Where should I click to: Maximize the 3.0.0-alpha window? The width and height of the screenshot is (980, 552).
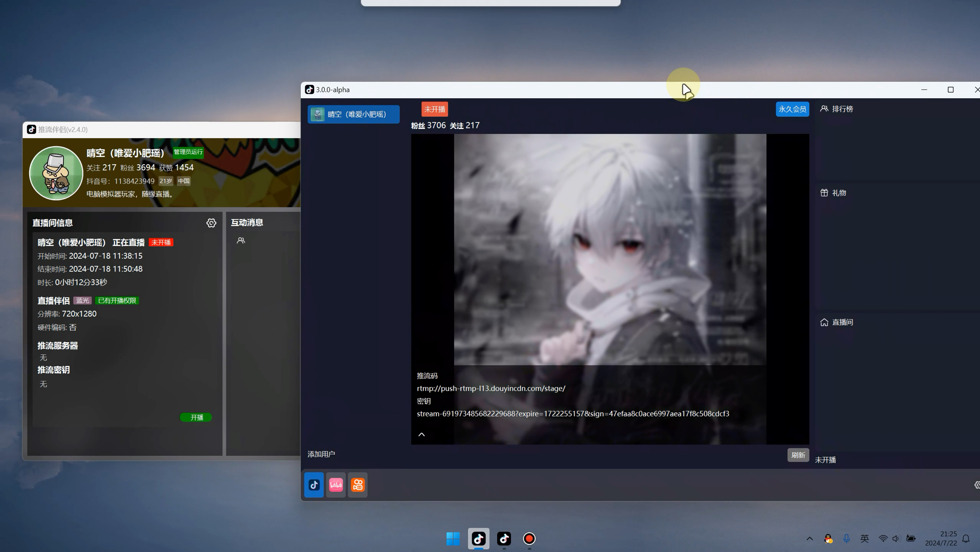coord(951,90)
